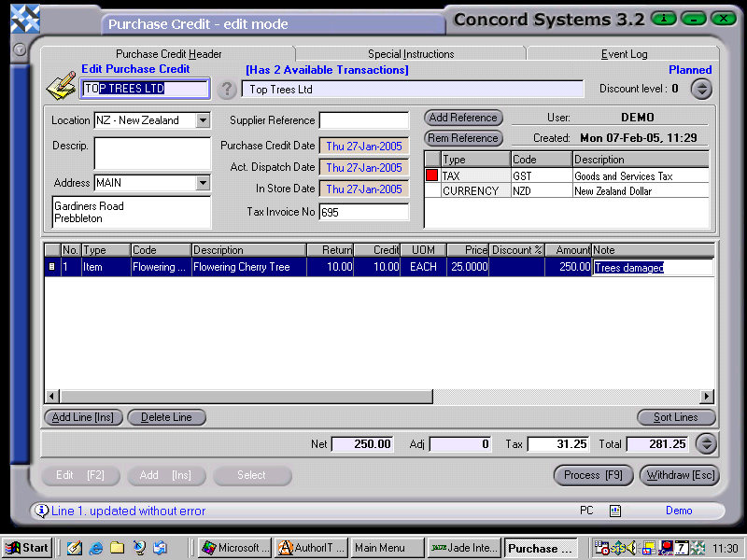Click the Add Reference button
Viewport: 747px width, 560px height.
pos(463,118)
